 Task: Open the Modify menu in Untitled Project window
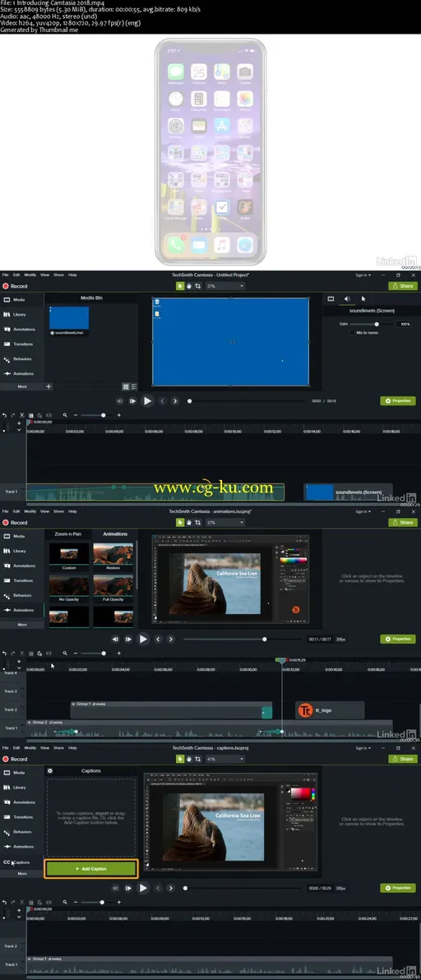pos(30,275)
